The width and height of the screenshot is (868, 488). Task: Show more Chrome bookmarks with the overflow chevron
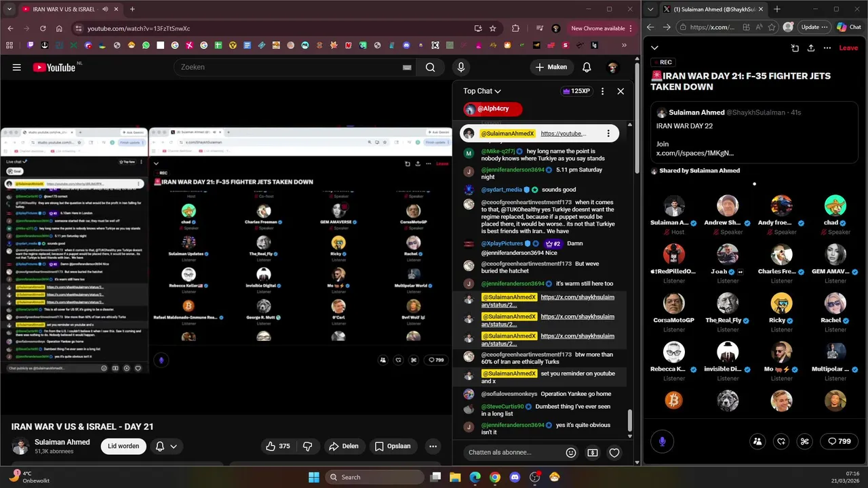[x=624, y=45]
